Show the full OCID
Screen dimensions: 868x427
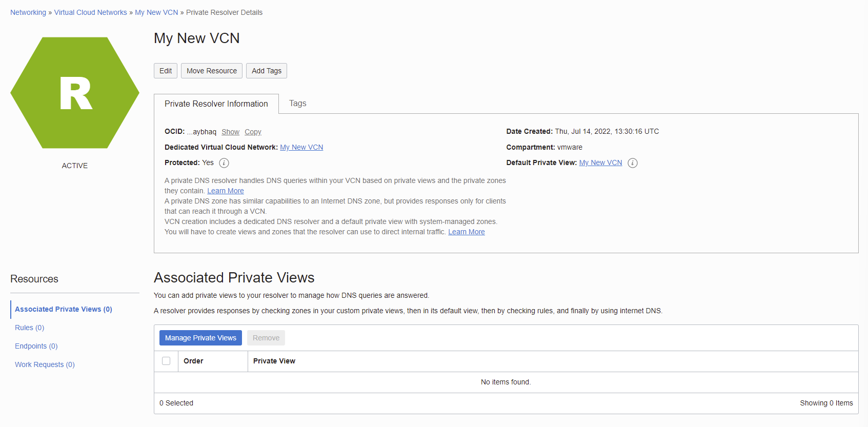pyautogui.click(x=230, y=132)
